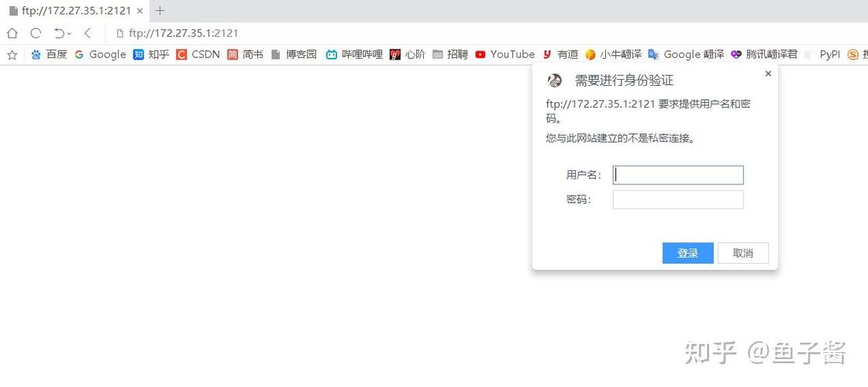This screenshot has width=868, height=387.
Task: Open the YouTube bookmark
Action: click(505, 54)
